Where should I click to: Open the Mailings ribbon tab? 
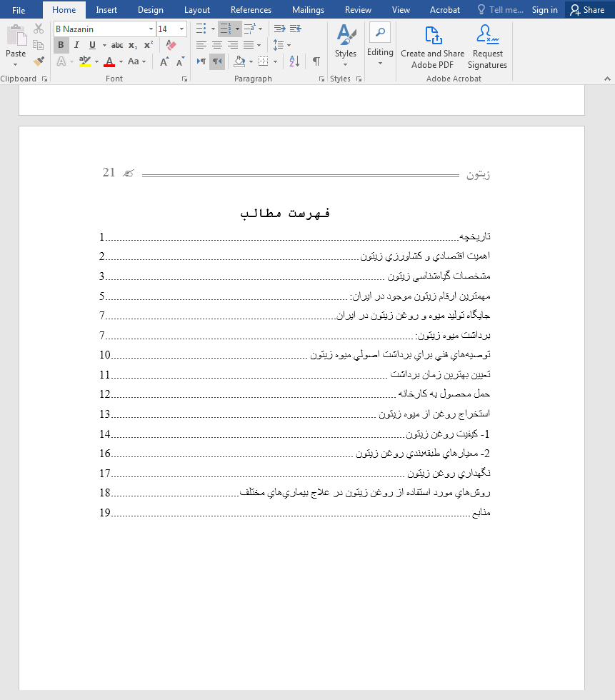(x=308, y=10)
